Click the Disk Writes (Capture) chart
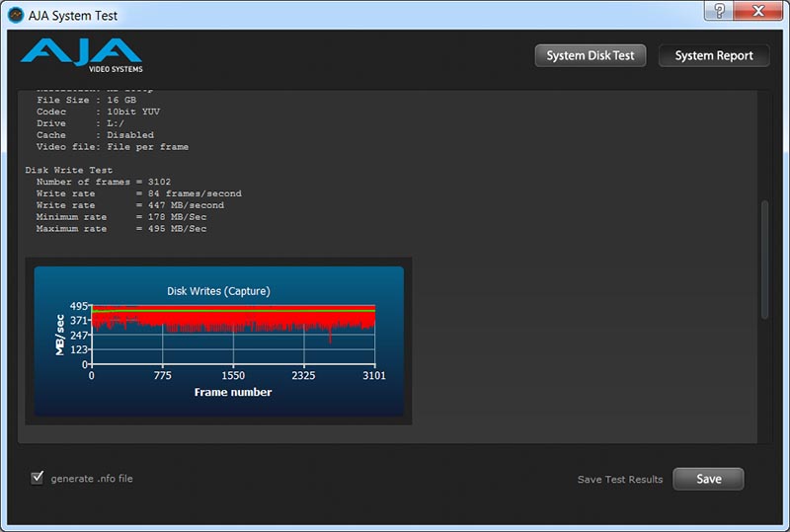 218,342
